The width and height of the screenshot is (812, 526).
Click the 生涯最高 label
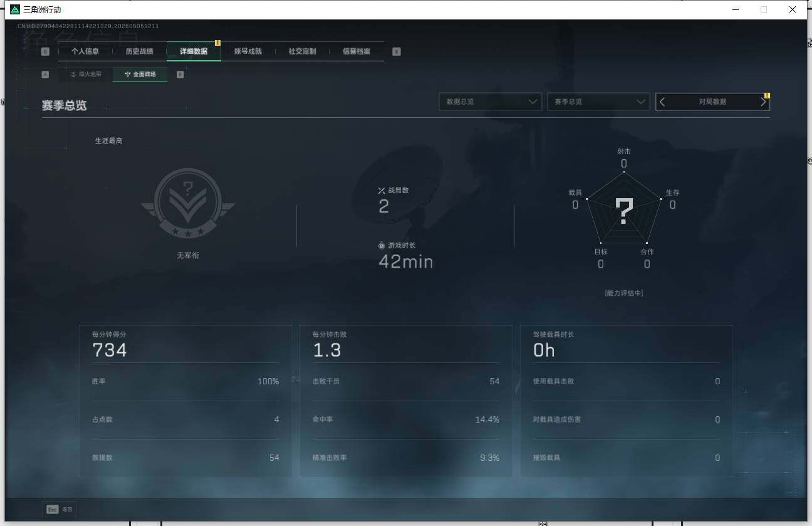point(109,141)
